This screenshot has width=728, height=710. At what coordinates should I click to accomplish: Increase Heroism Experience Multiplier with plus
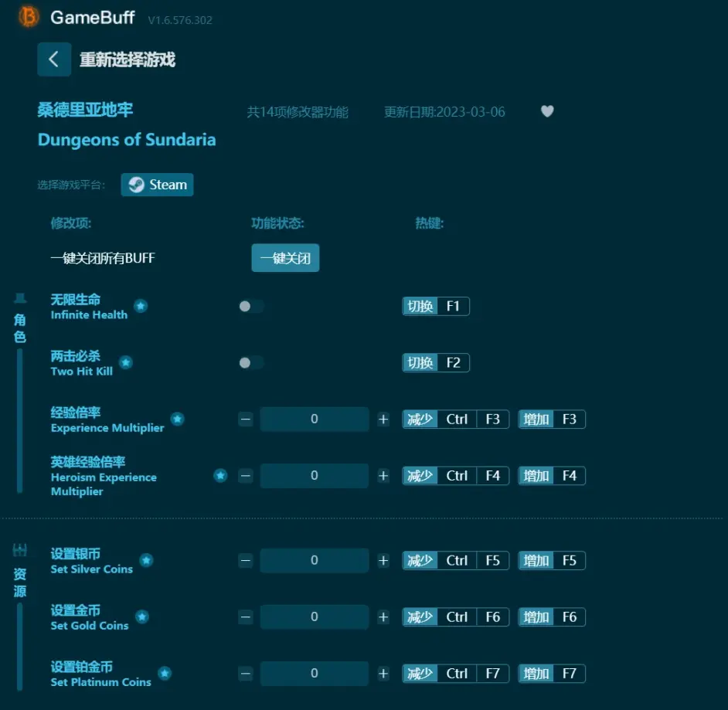(383, 476)
